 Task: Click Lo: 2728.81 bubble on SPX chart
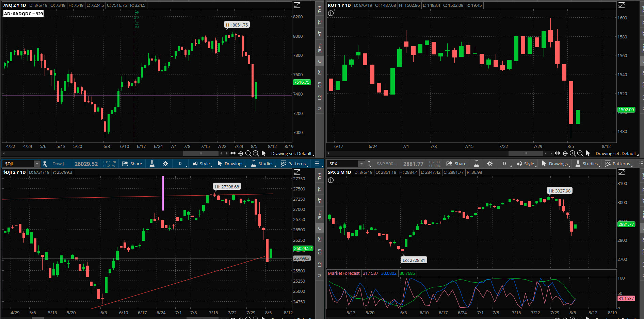(414, 260)
